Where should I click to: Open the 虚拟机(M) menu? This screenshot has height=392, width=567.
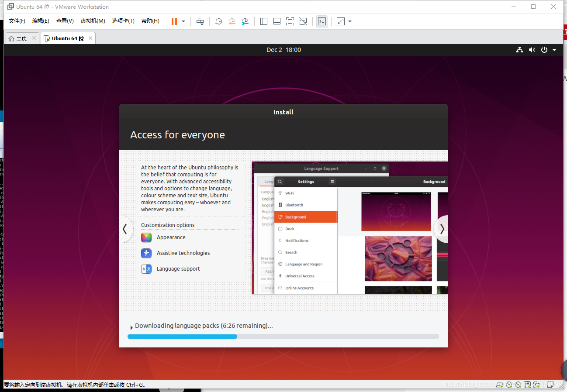coord(93,21)
